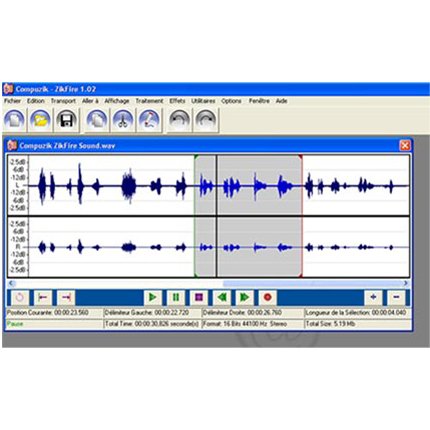Open the Traitement menu
This screenshot has width=430, height=430.
click(x=149, y=101)
